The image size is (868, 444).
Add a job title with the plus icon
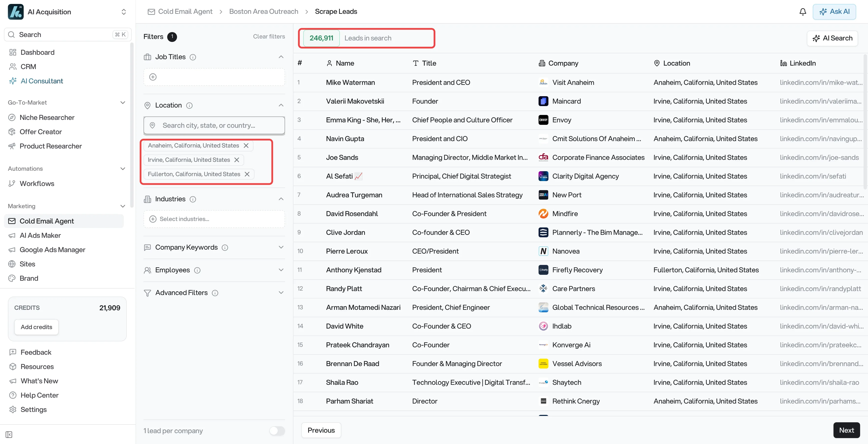click(153, 77)
